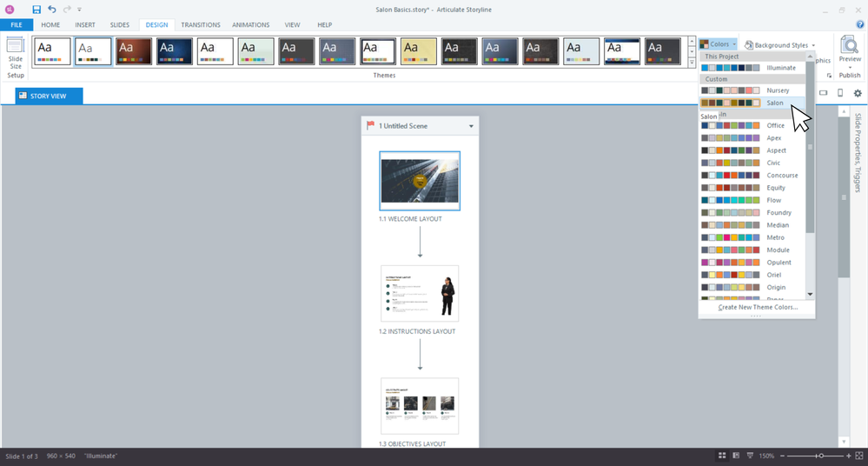Choose the Oriel color scheme
This screenshot has height=466, width=868.
752,275
